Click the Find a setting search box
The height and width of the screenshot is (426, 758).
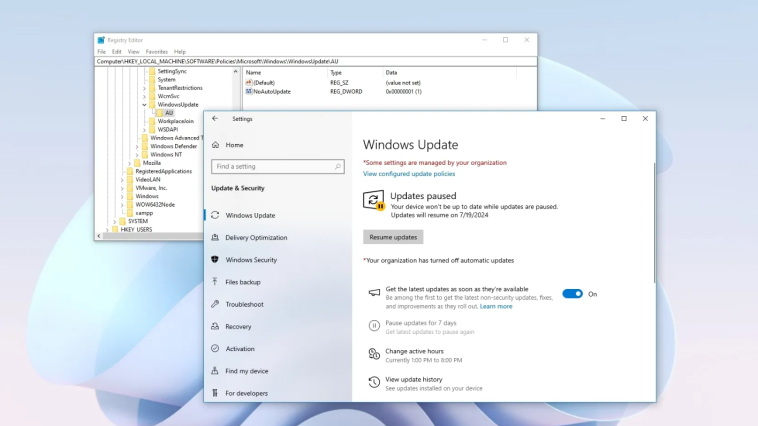(x=277, y=167)
